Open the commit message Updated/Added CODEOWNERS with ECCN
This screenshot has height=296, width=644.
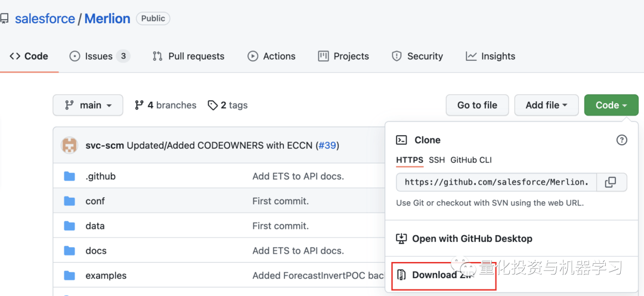219,145
